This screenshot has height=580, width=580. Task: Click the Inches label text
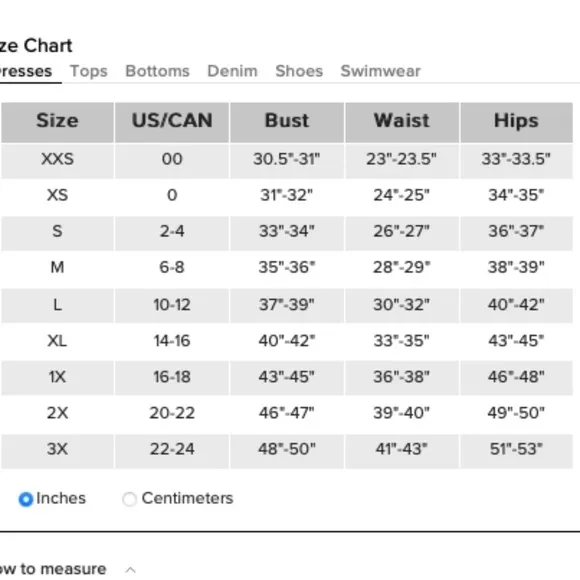point(61,498)
